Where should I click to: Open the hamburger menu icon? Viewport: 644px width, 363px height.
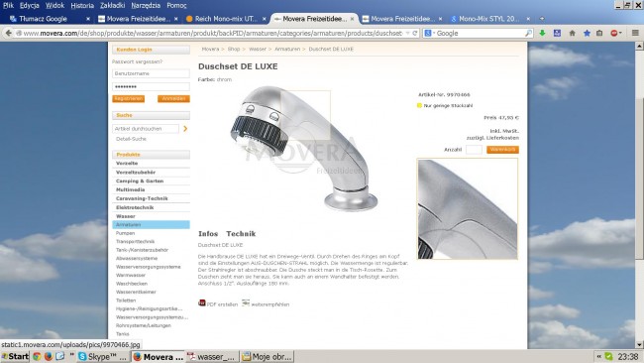point(635,33)
